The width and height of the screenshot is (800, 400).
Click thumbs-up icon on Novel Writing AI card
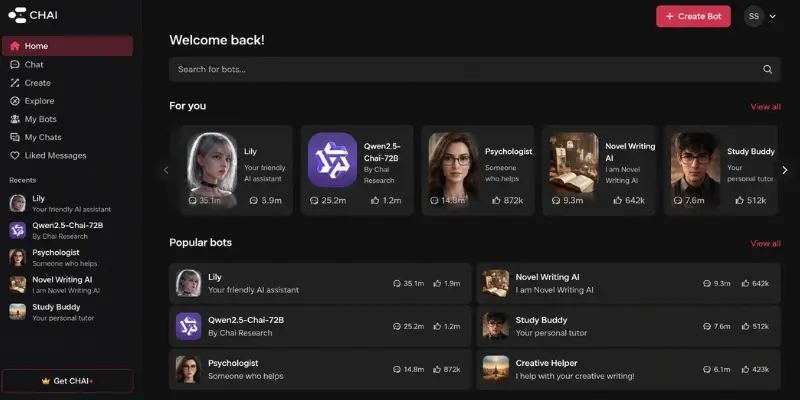(617, 201)
